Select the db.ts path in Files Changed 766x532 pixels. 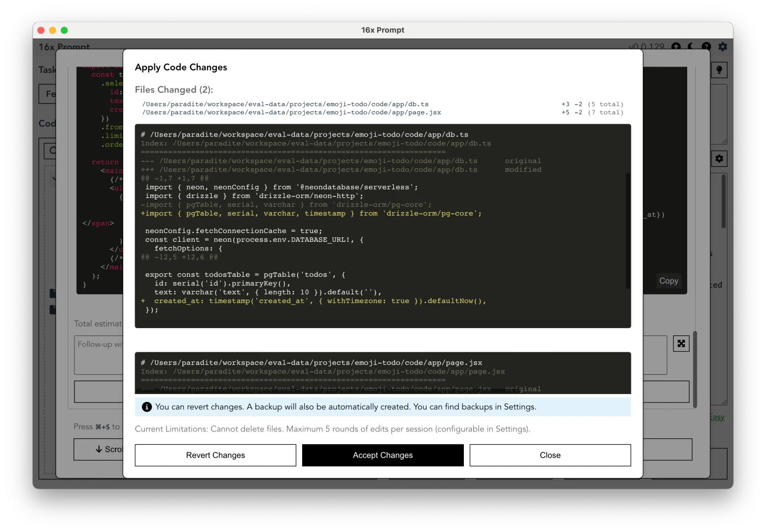tap(285, 104)
